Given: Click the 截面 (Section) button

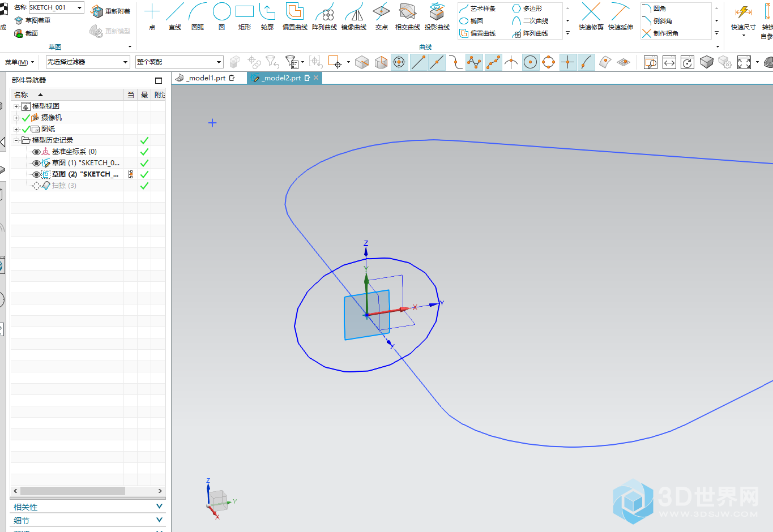Looking at the screenshot, I should pyautogui.click(x=26, y=33).
